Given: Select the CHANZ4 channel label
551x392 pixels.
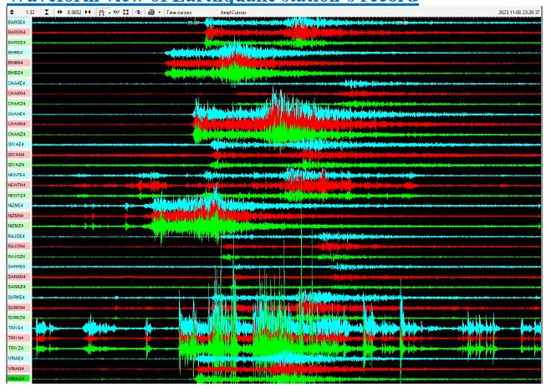Looking at the screenshot, I should (x=17, y=135).
